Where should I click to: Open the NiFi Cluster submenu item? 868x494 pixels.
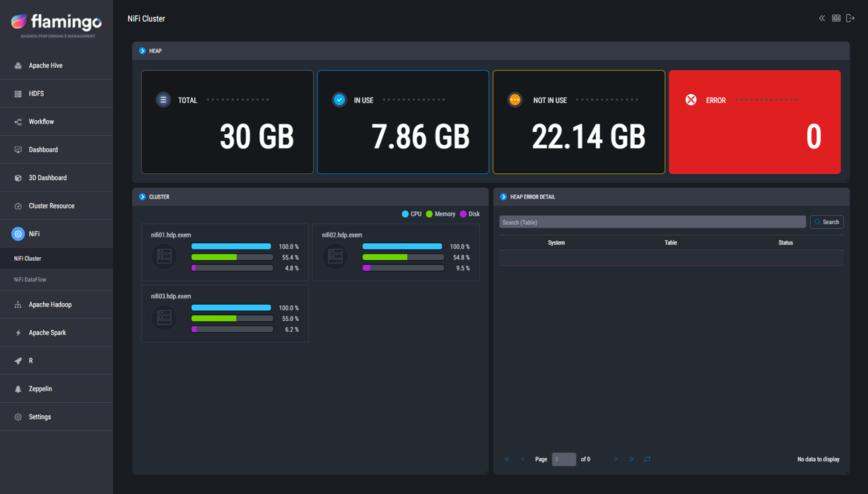click(x=57, y=259)
